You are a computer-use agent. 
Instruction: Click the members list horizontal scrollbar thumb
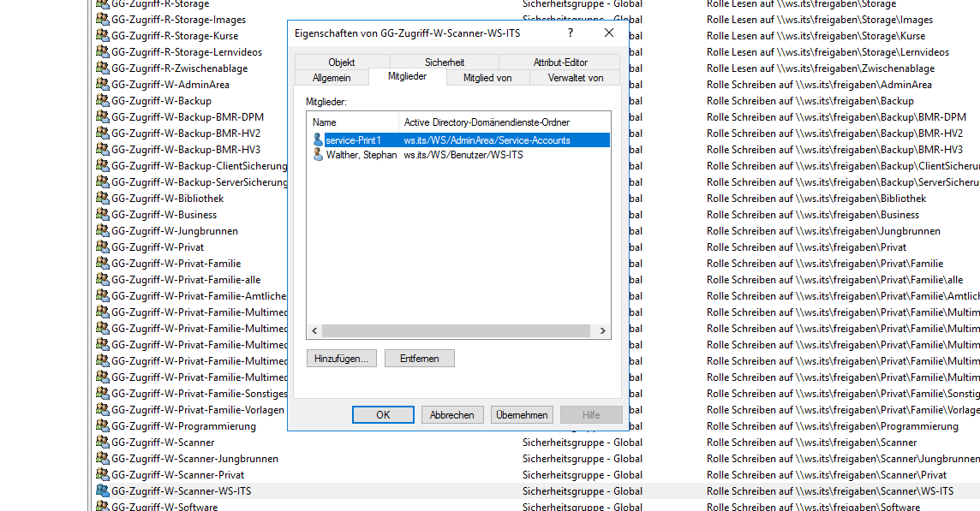[x=457, y=330]
